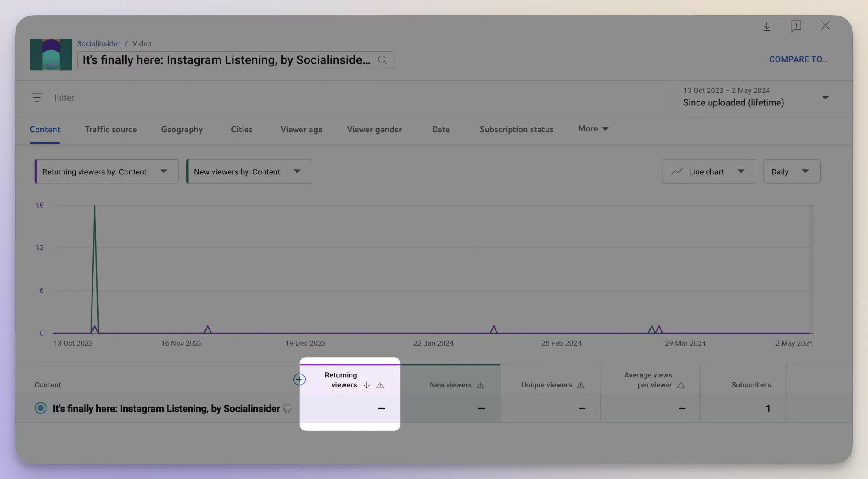Image resolution: width=868 pixels, height=479 pixels.
Task: Click the New viewers column header
Action: (450, 385)
